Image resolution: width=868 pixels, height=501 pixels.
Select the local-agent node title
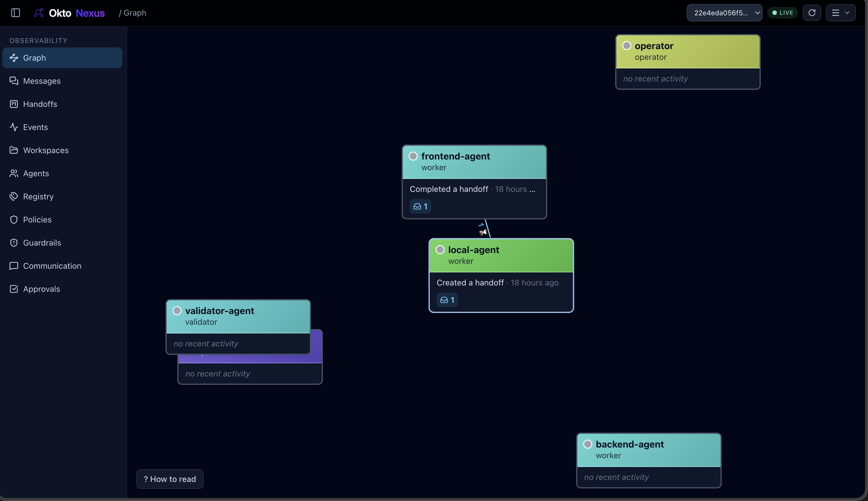[474, 250]
